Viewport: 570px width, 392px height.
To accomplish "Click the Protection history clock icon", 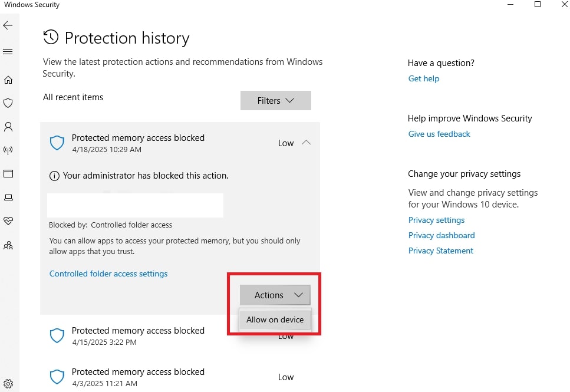I will click(x=51, y=37).
